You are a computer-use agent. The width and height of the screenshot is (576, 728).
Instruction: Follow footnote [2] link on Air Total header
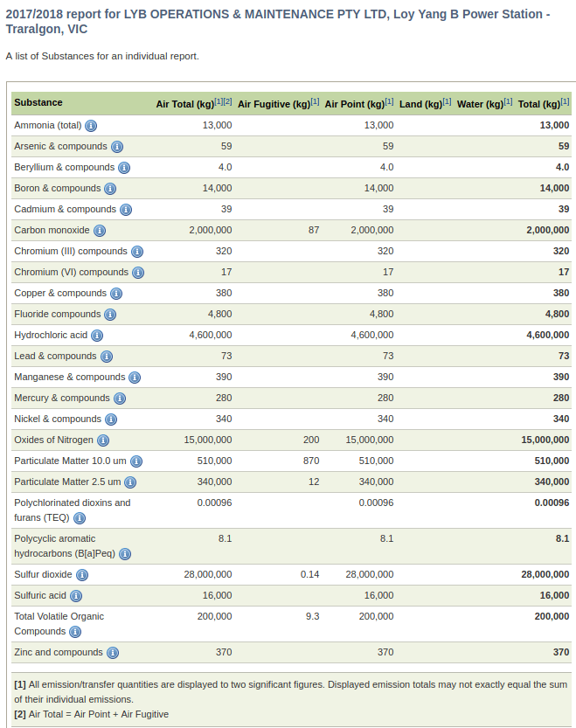(x=227, y=102)
